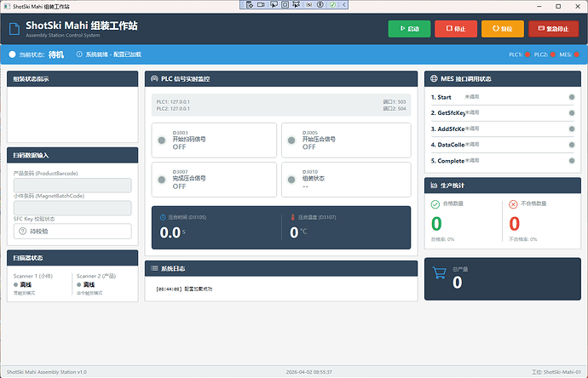Click the '[08:44:08]' system log entry

[184, 289]
